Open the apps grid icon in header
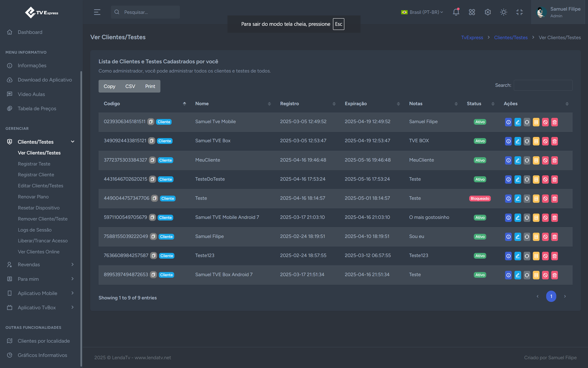 click(x=472, y=12)
